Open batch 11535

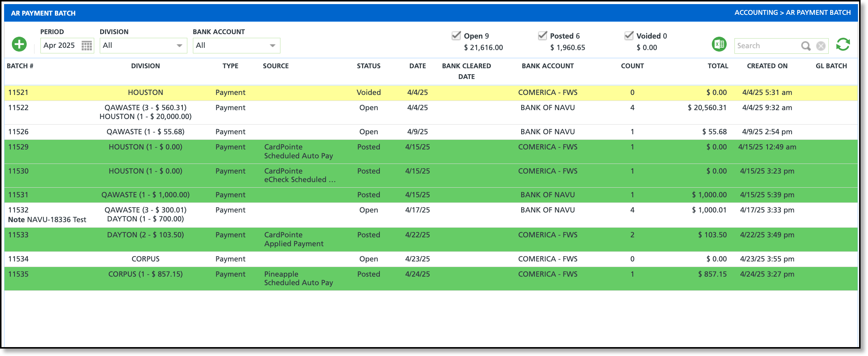coord(18,274)
